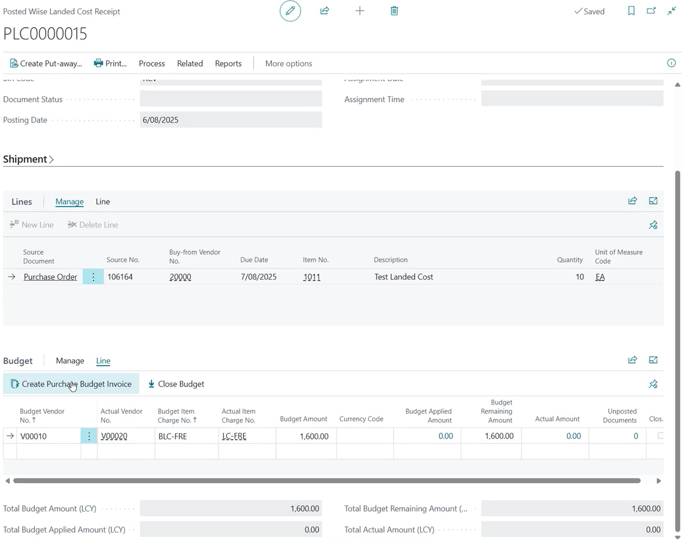The width and height of the screenshot is (688, 540).
Task: Expand the Budget section to full view
Action: click(653, 360)
